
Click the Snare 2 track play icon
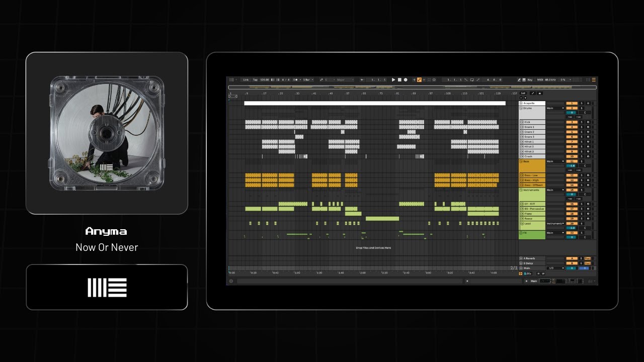pos(522,132)
